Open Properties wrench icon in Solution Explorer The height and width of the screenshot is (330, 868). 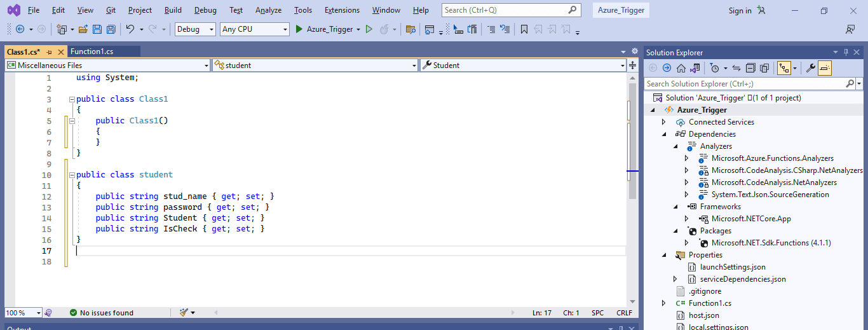click(x=810, y=68)
